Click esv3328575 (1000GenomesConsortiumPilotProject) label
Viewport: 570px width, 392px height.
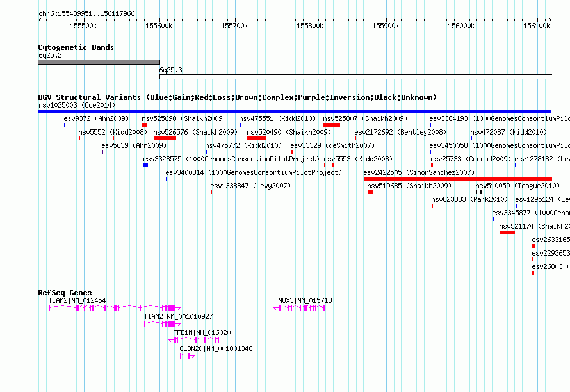(x=231, y=159)
